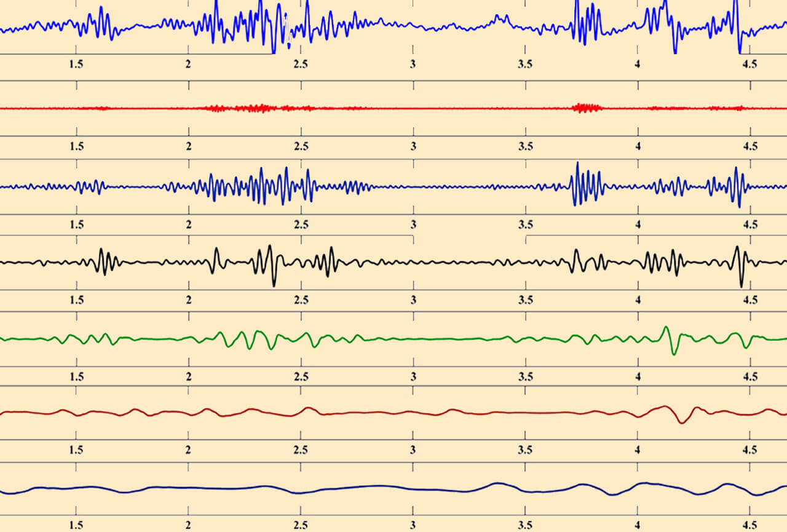Select the 3 label beneath the black trace

coord(414,300)
